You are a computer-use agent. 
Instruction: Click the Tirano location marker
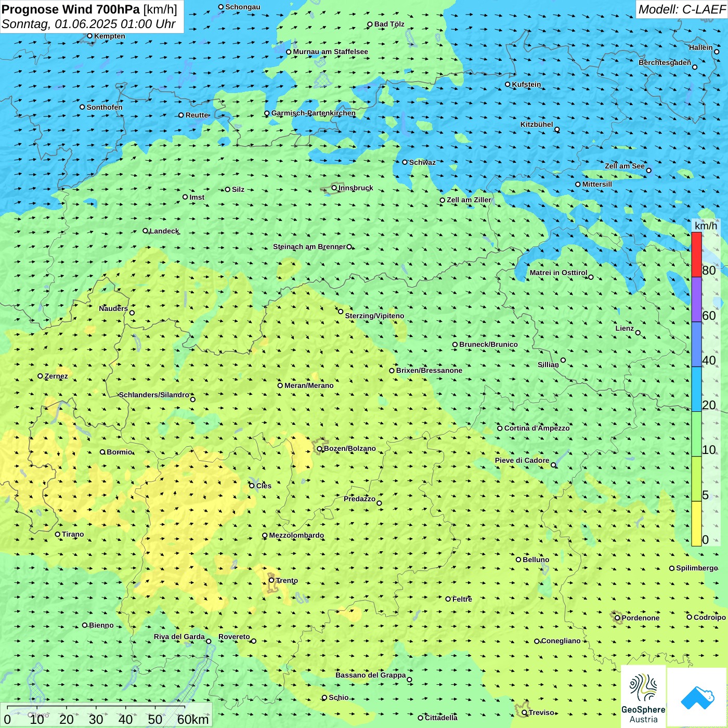[58, 534]
